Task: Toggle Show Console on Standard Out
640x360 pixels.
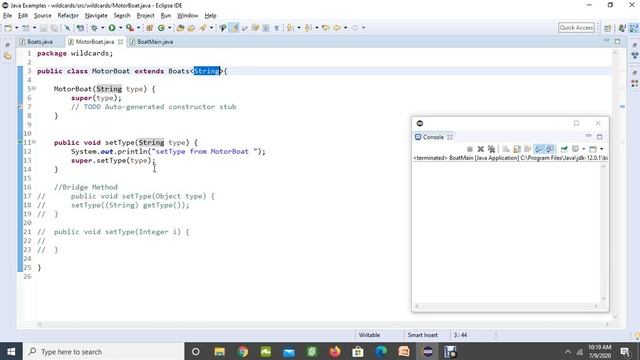Action: tap(539, 149)
